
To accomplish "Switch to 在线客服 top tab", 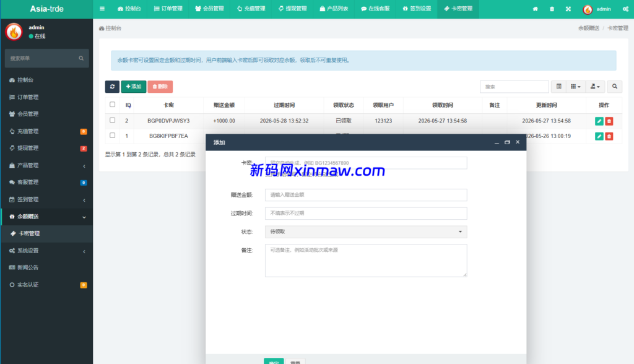I will 375,9.
